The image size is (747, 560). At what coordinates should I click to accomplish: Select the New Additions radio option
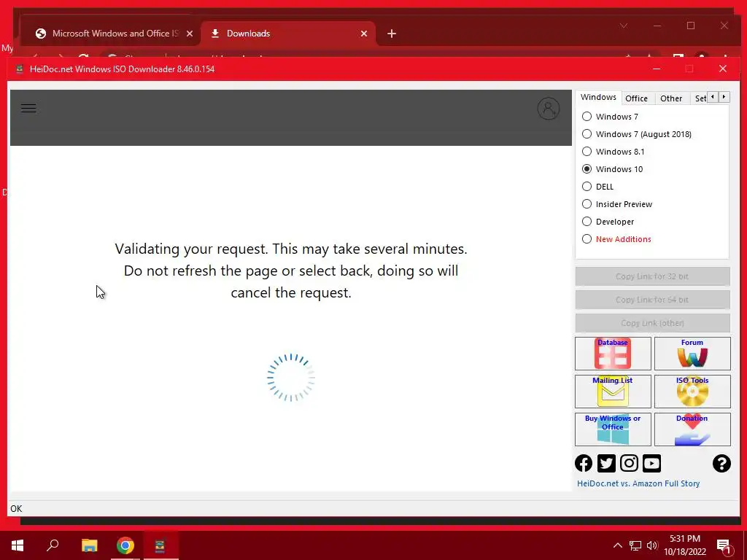[x=616, y=239]
